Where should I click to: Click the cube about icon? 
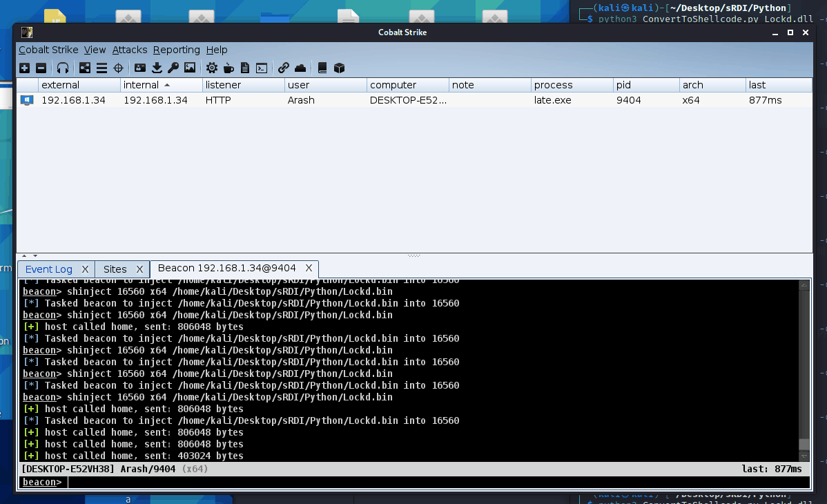pos(339,68)
